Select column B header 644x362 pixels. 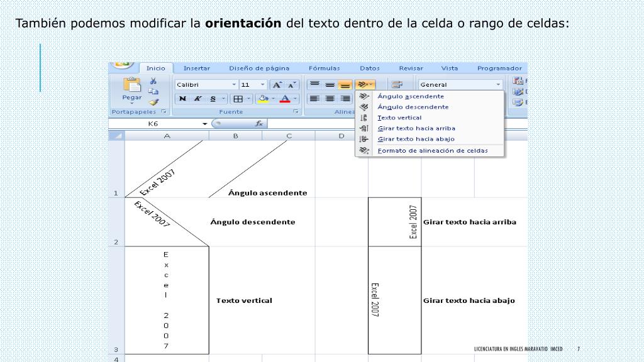coord(235,136)
